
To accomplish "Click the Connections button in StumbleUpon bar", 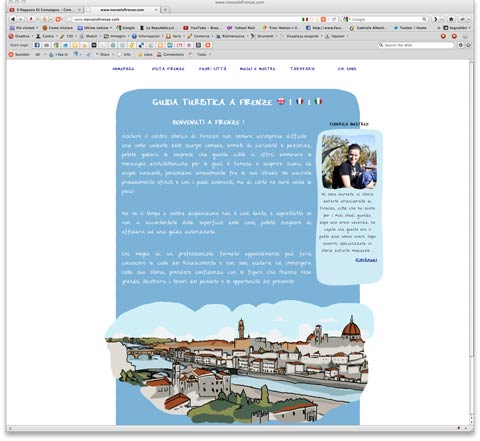I will coord(170,54).
